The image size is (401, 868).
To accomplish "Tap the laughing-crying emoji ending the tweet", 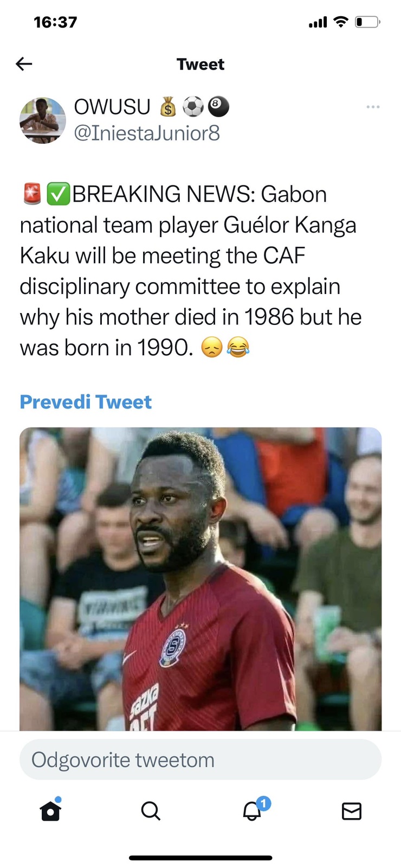I will point(238,347).
